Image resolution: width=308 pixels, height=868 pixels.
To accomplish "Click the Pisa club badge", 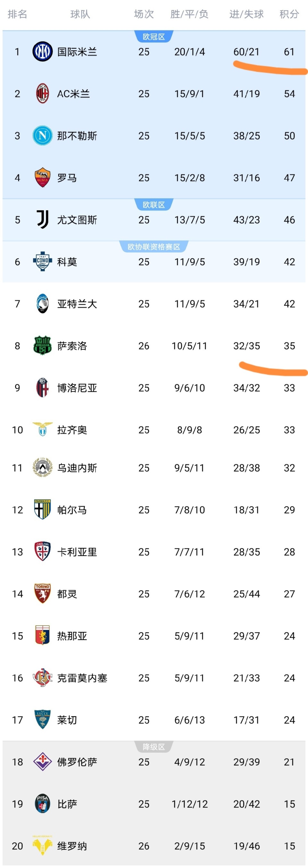I will (42, 804).
